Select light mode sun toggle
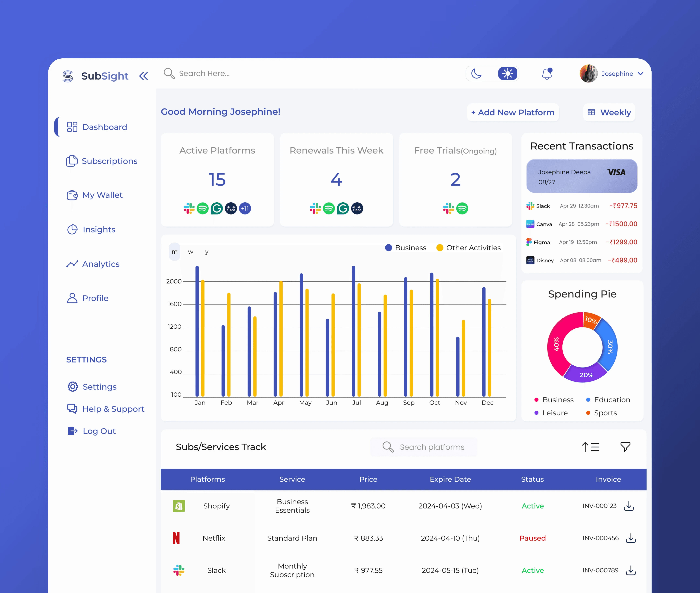 [507, 74]
